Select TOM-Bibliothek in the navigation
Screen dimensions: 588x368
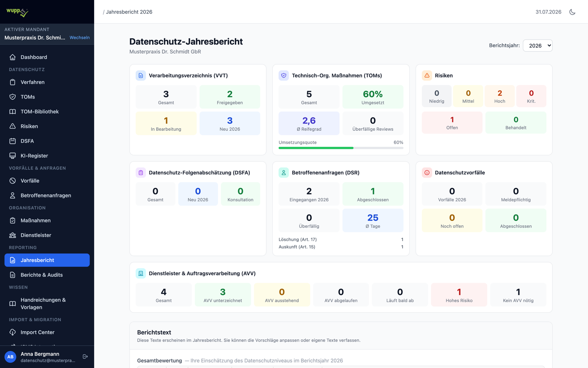pos(47,112)
